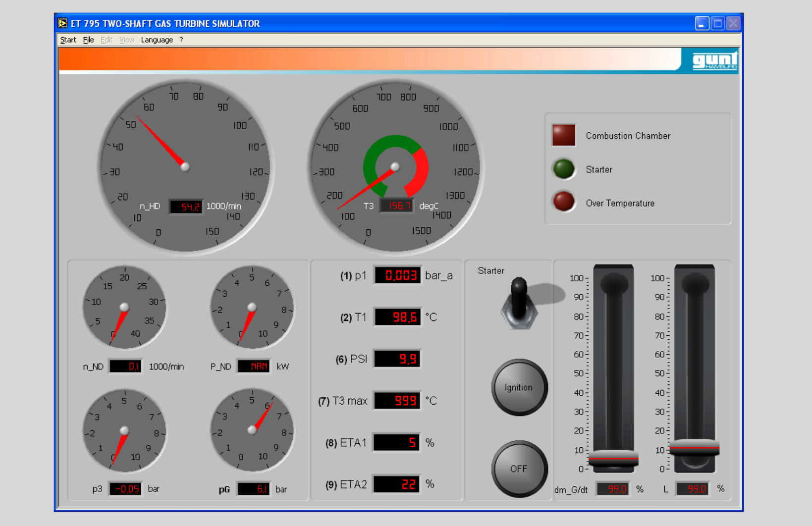Click the 50 mark on L slider scale
Screen dimensions: 812x526
(659, 373)
